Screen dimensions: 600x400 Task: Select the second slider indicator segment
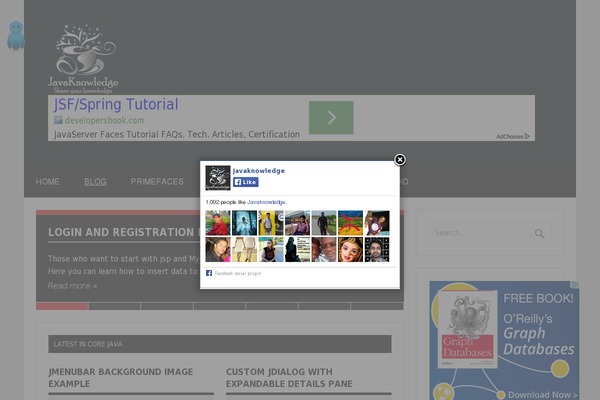tap(114, 306)
